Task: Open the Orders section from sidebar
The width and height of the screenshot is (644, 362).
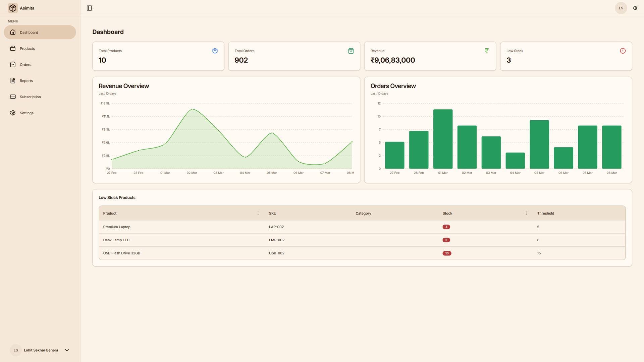Action: point(25,64)
